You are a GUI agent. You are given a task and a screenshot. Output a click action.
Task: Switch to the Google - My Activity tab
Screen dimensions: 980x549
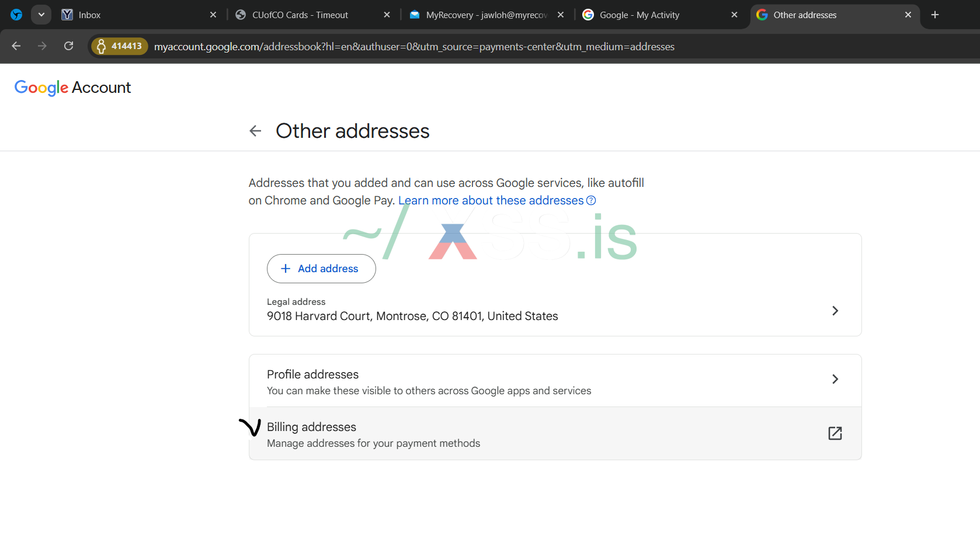[x=654, y=15]
